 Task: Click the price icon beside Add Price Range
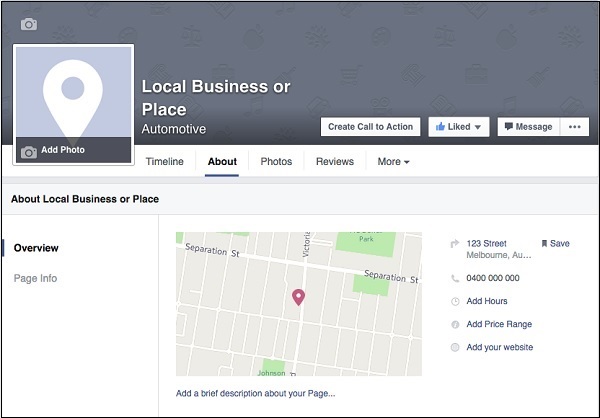pyautogui.click(x=455, y=324)
